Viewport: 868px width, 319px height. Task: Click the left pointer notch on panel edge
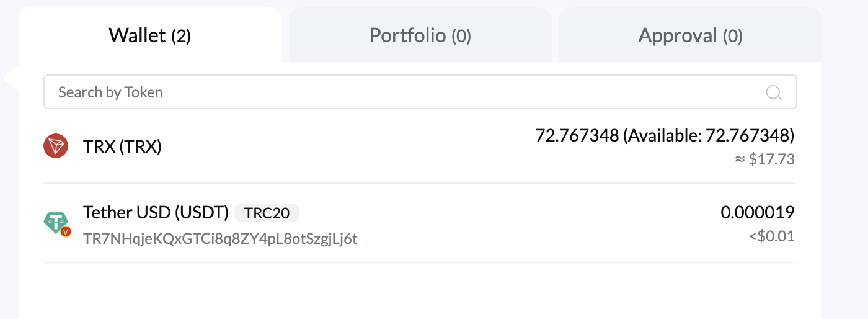[x=11, y=78]
